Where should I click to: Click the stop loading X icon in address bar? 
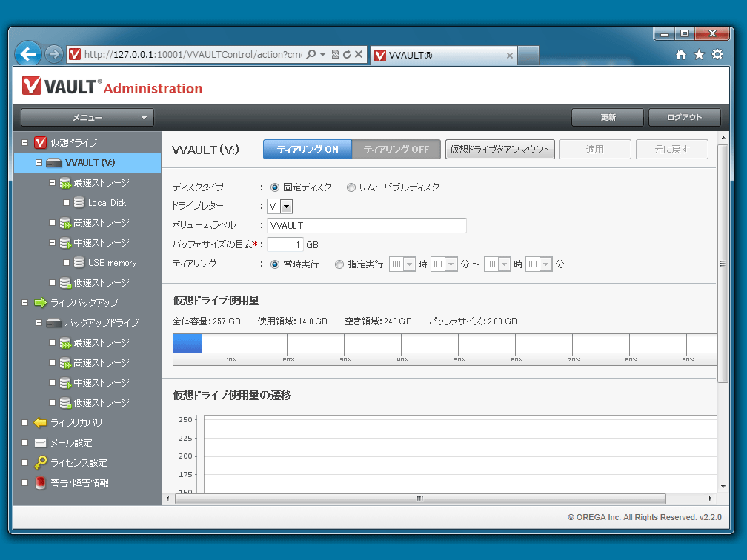click(x=359, y=54)
